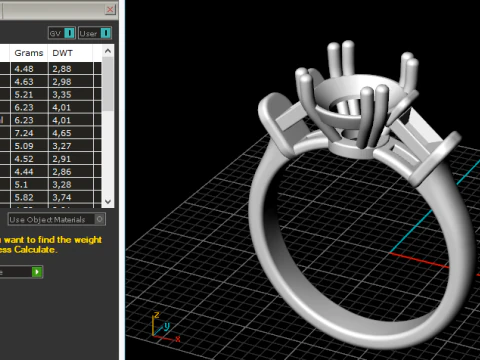Select the 4,65 DWT cell
Screen dimensions: 480x360
pyautogui.click(x=71, y=133)
